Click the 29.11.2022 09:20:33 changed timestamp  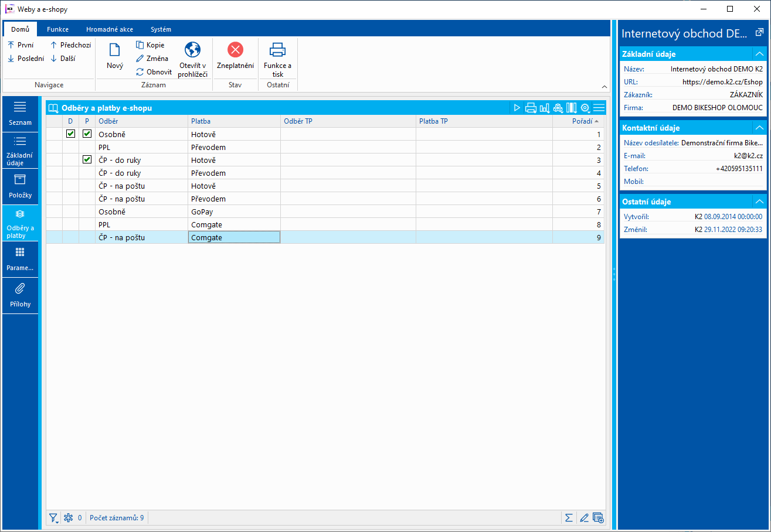tap(733, 230)
